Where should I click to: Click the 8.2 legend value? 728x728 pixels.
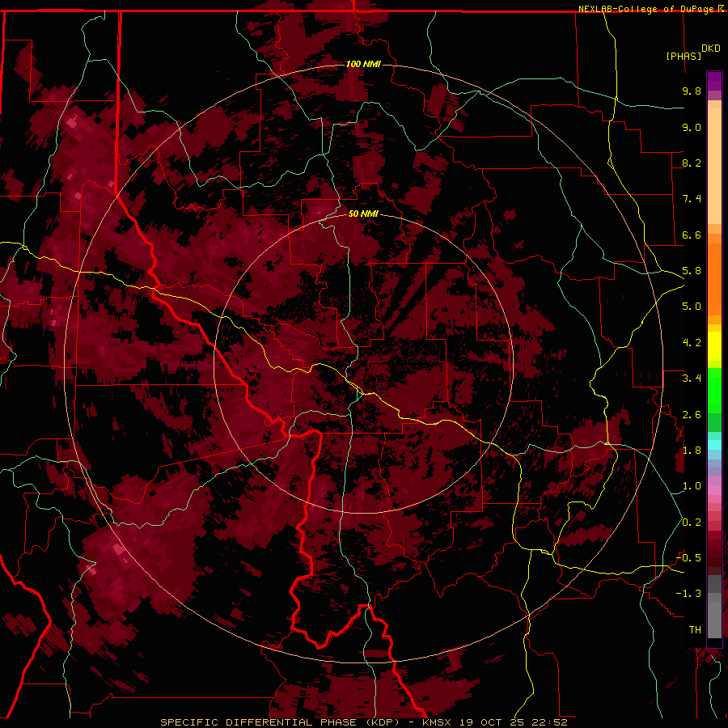[x=692, y=163]
